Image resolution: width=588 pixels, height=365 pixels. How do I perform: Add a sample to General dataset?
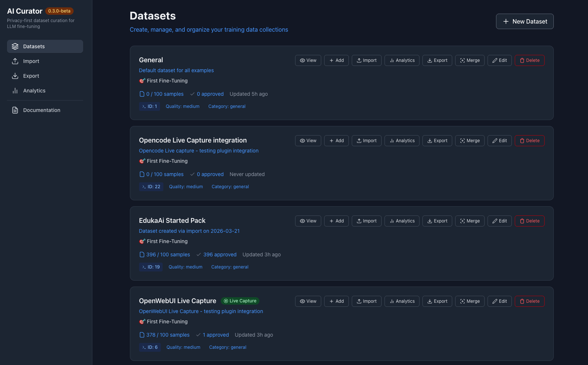point(336,60)
